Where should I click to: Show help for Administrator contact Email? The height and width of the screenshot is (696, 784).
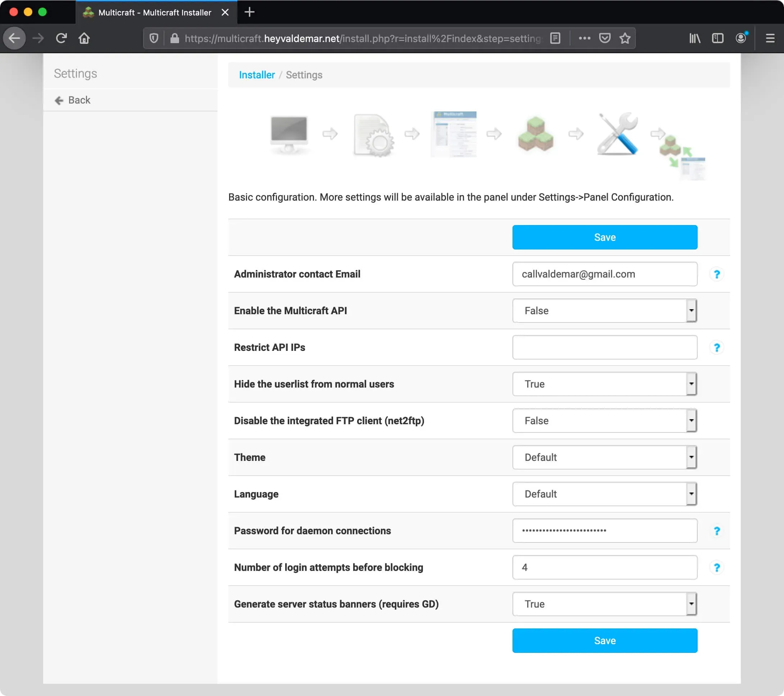pyautogui.click(x=716, y=274)
